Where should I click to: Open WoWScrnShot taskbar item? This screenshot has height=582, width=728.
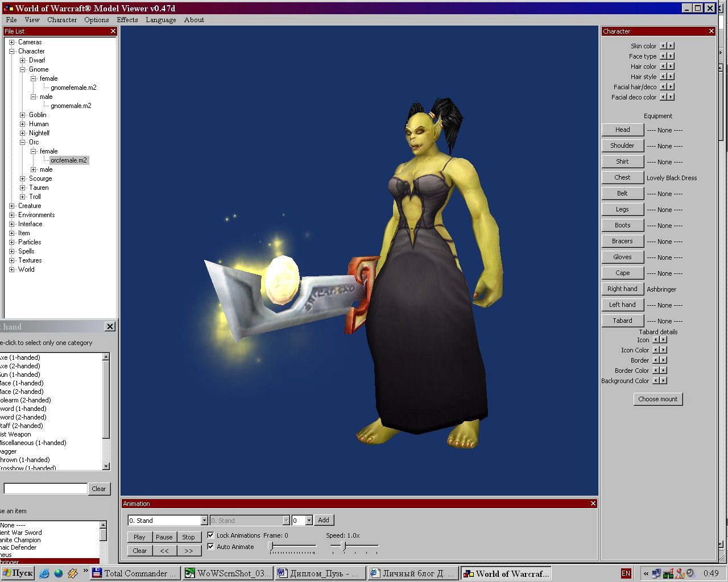tap(228, 573)
